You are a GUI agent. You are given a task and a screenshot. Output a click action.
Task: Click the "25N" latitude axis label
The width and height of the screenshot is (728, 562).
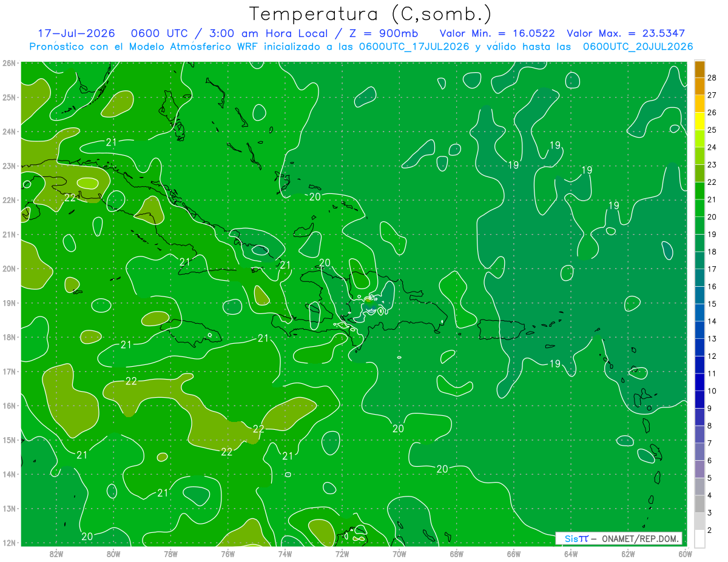(x=9, y=97)
